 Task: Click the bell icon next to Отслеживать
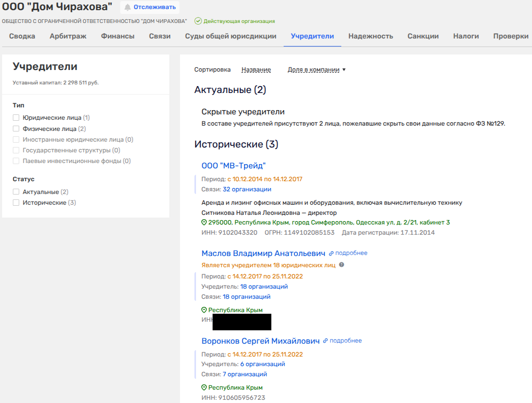coord(128,7)
